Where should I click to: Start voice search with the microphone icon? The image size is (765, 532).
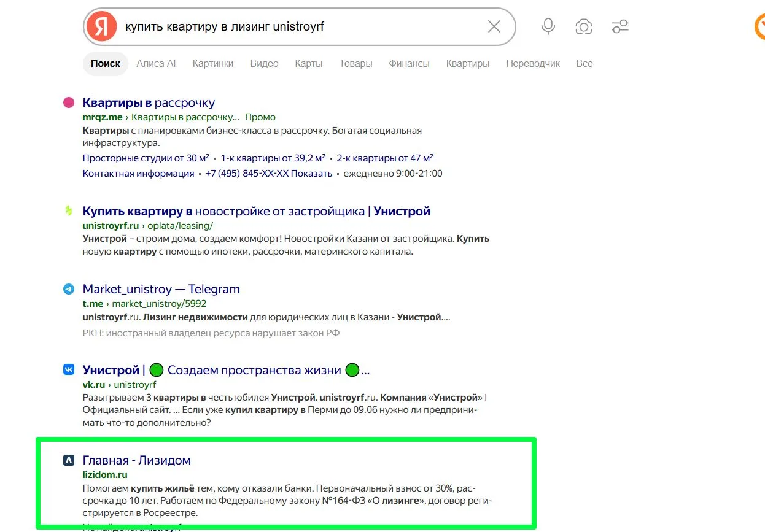click(x=548, y=26)
